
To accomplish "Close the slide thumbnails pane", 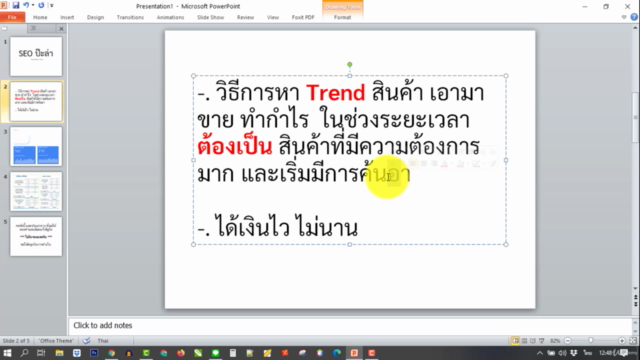I will pos(61,29).
